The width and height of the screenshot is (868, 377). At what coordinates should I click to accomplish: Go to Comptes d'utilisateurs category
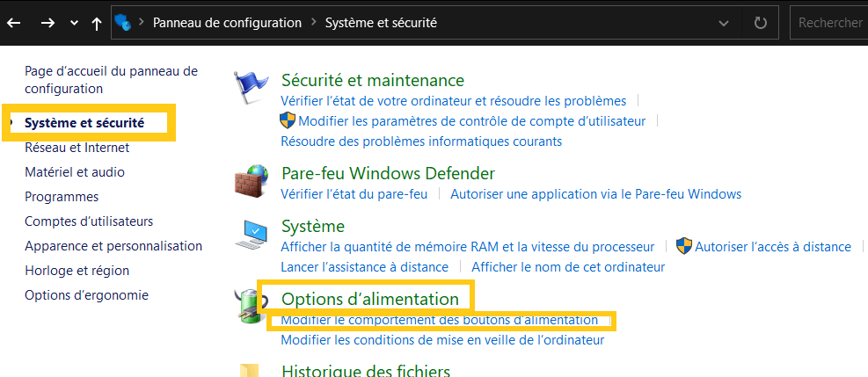tap(89, 221)
